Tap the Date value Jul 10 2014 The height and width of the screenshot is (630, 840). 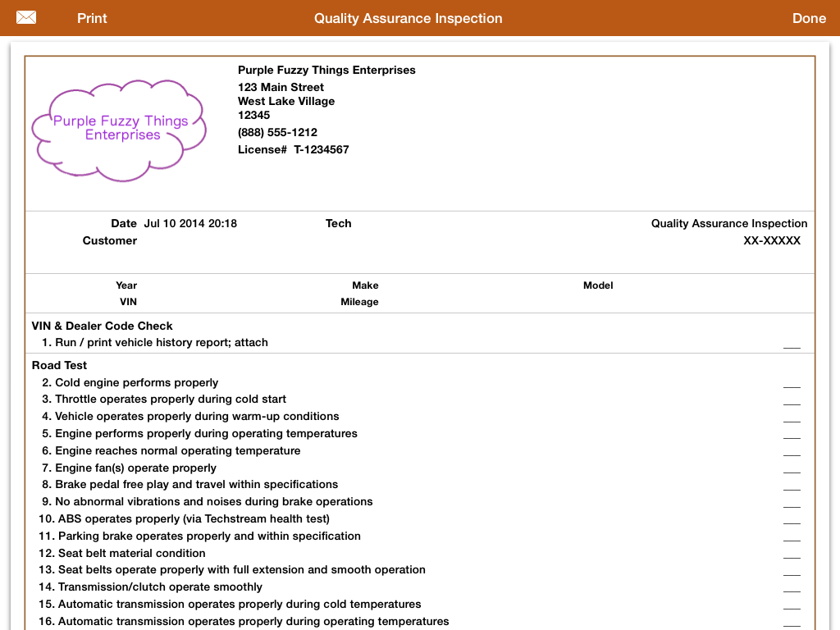coord(190,223)
